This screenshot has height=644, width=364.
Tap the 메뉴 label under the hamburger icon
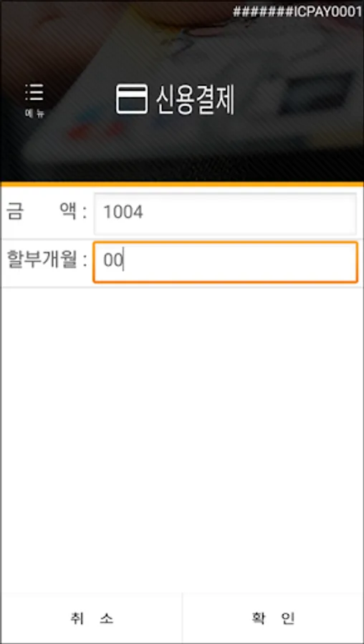pyautogui.click(x=34, y=114)
